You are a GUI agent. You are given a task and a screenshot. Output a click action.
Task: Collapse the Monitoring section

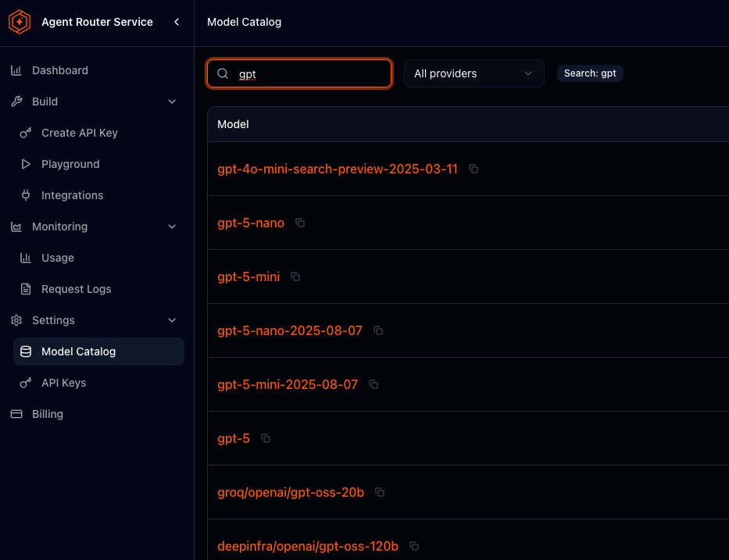pos(172,226)
